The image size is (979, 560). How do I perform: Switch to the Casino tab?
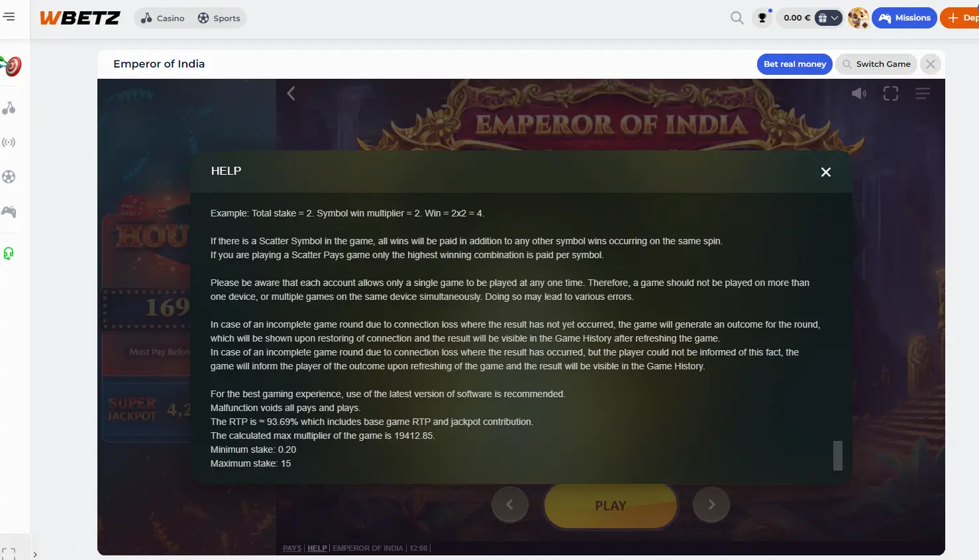[163, 18]
